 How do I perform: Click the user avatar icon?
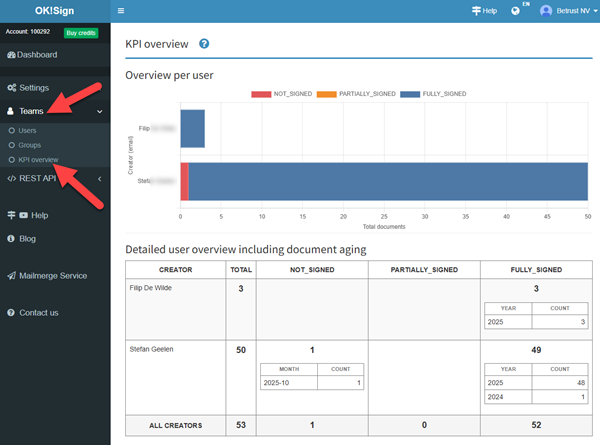coord(546,11)
